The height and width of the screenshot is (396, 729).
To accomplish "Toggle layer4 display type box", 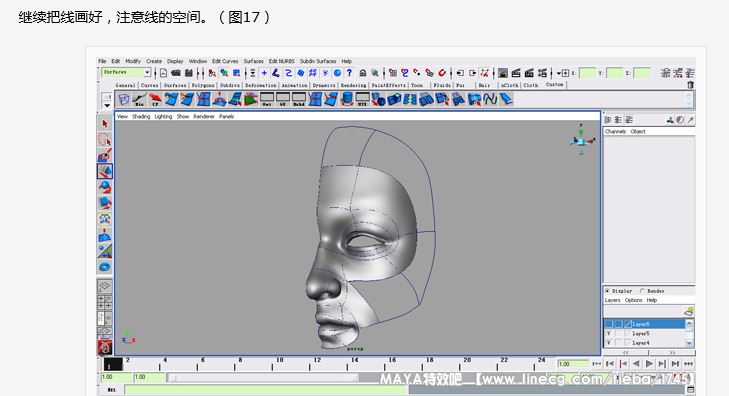I will 619,343.
